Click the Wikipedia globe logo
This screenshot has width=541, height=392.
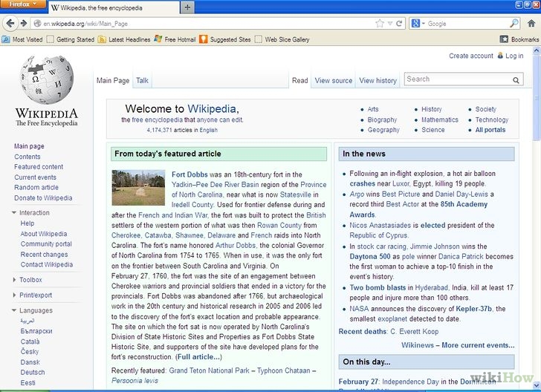[47, 79]
